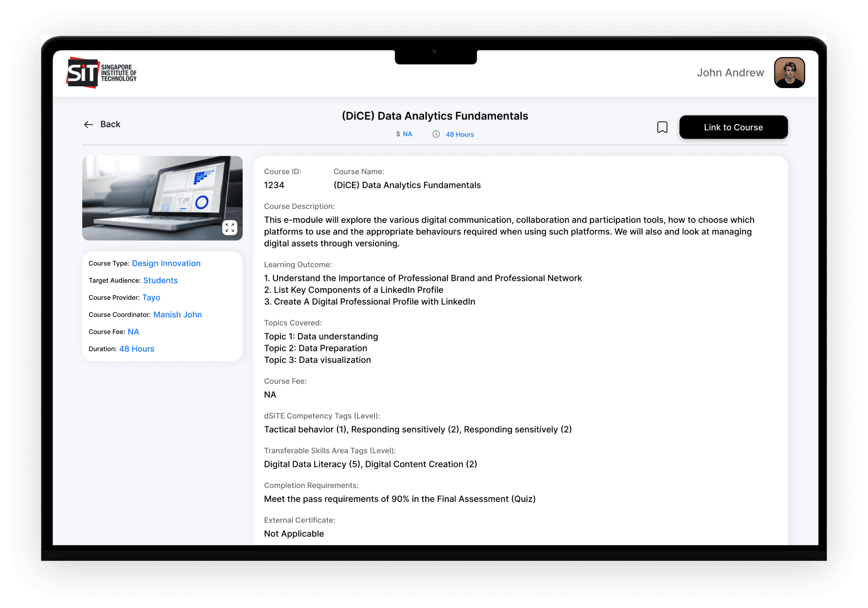Click the clock icon beside 48 Hours

point(436,134)
